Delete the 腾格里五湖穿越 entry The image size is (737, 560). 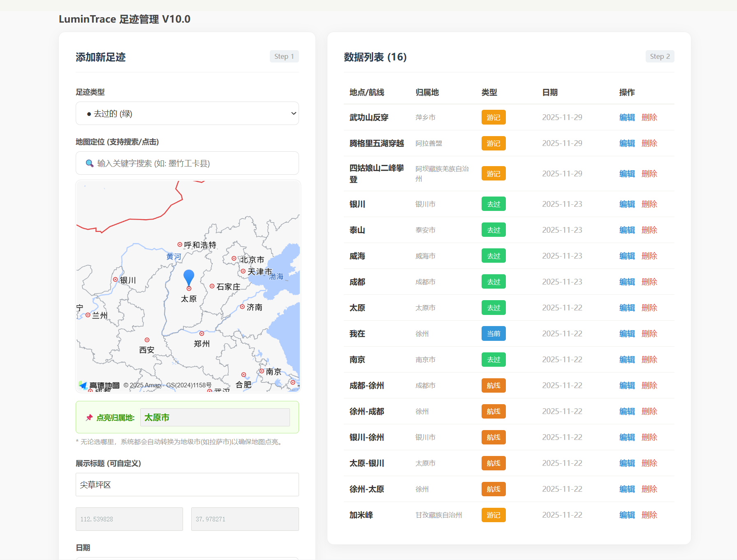click(x=649, y=143)
